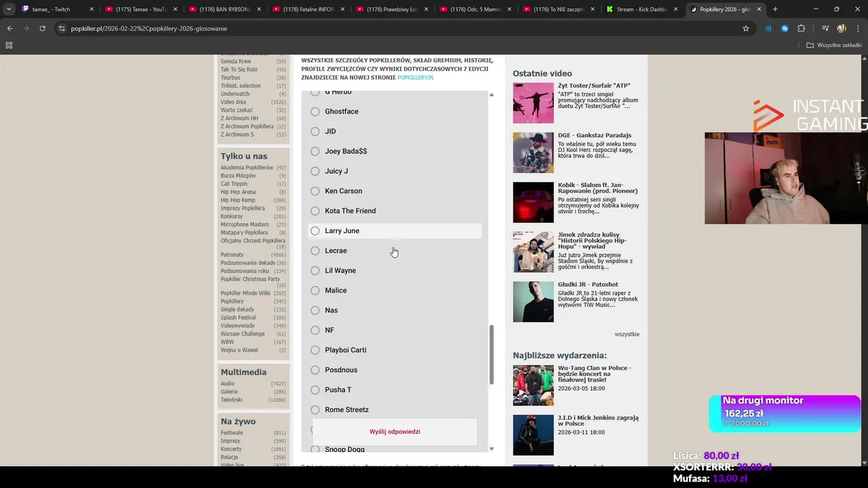The image size is (868, 488).
Task: View site information next to the URL
Action: 62,28
